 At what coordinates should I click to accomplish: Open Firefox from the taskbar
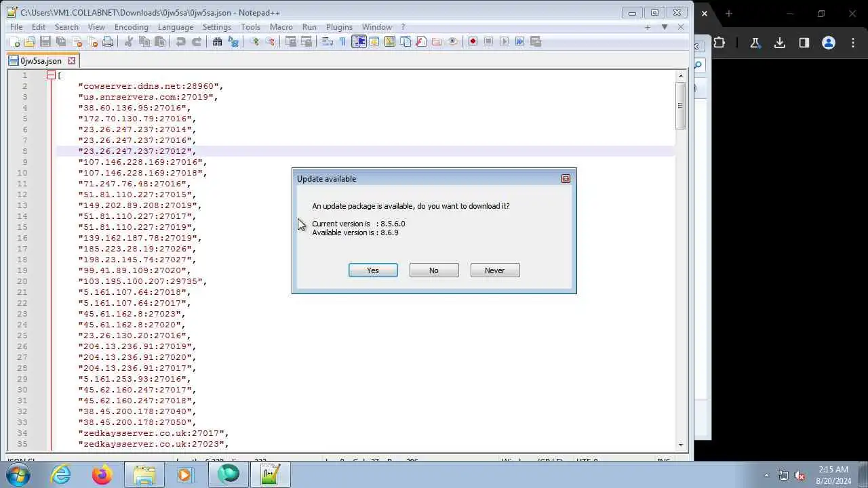click(102, 475)
